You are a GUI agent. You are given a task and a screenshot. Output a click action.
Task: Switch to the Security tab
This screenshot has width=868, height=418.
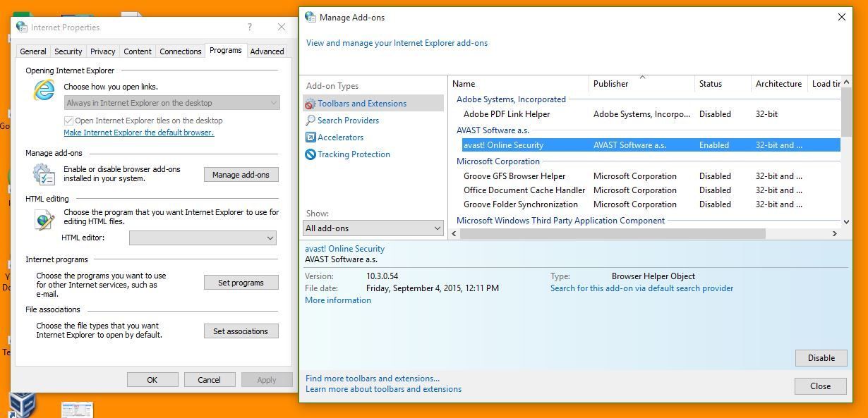pyautogui.click(x=68, y=51)
